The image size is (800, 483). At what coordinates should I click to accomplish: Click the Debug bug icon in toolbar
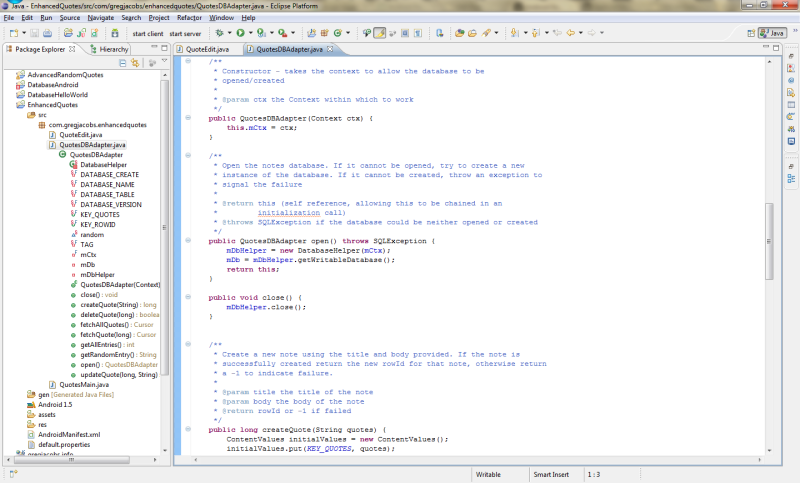(x=220, y=33)
